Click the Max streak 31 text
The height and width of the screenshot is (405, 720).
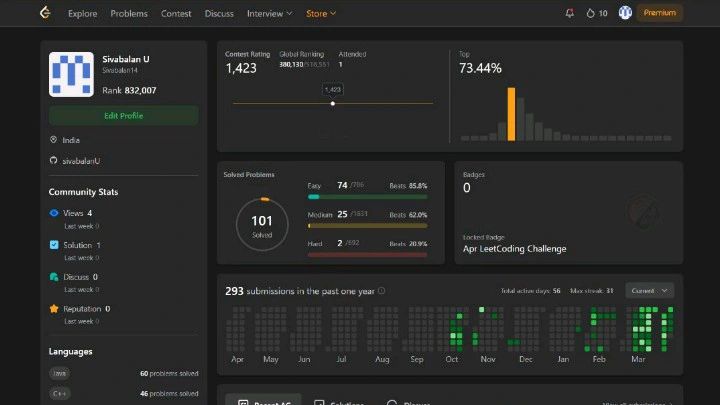[591, 291]
